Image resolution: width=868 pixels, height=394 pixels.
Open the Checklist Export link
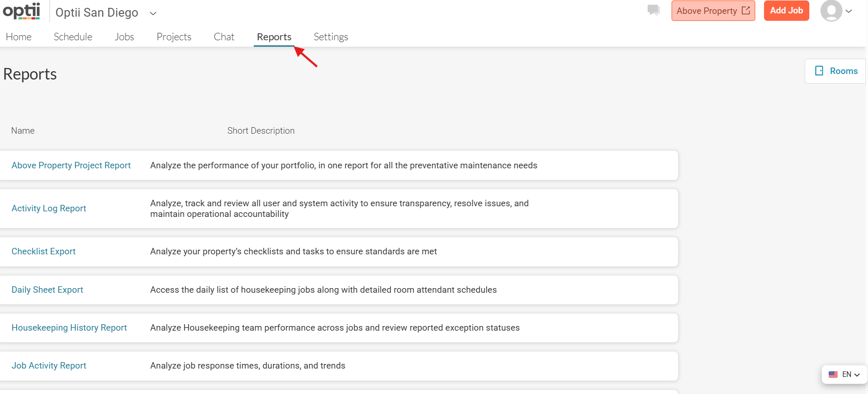tap(43, 252)
